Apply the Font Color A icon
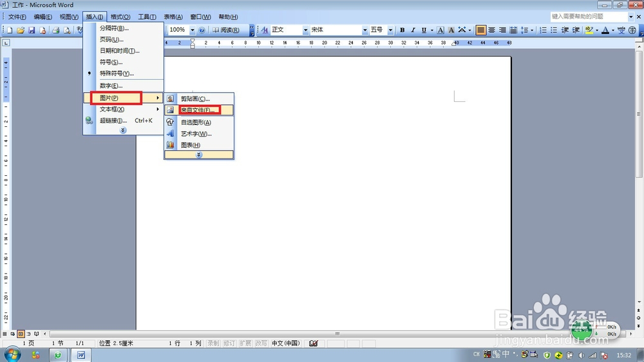Viewport: 644px width, 362px height. (605, 30)
